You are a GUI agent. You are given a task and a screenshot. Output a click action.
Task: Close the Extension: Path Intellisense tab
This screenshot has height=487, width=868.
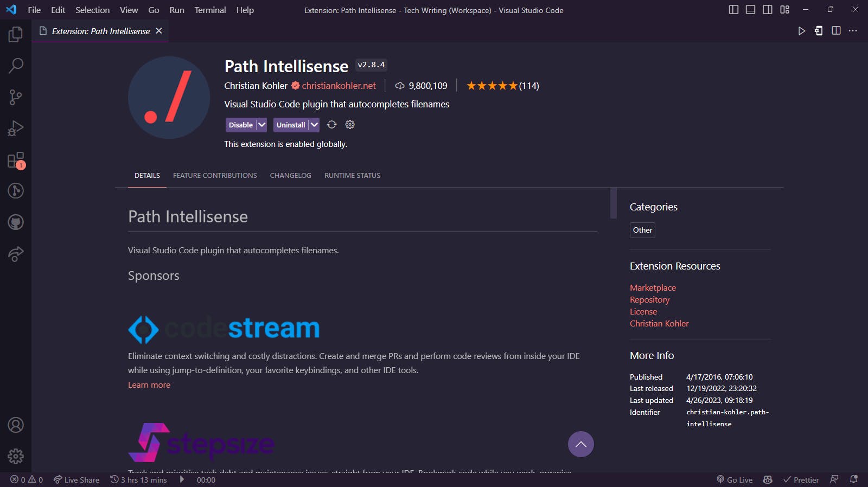[x=159, y=31]
